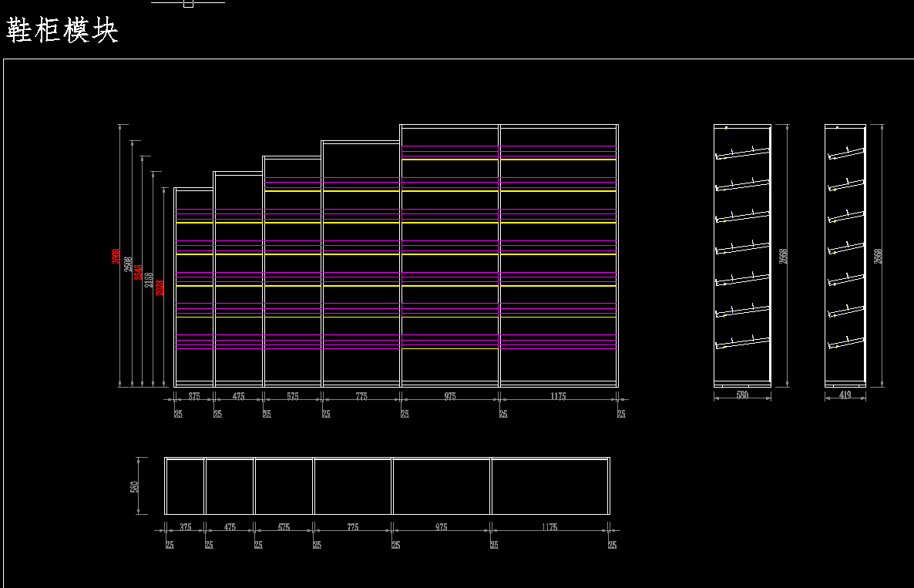This screenshot has height=588, width=914.
Task: Click the 鞋柜模块 title text
Action: tap(62, 31)
